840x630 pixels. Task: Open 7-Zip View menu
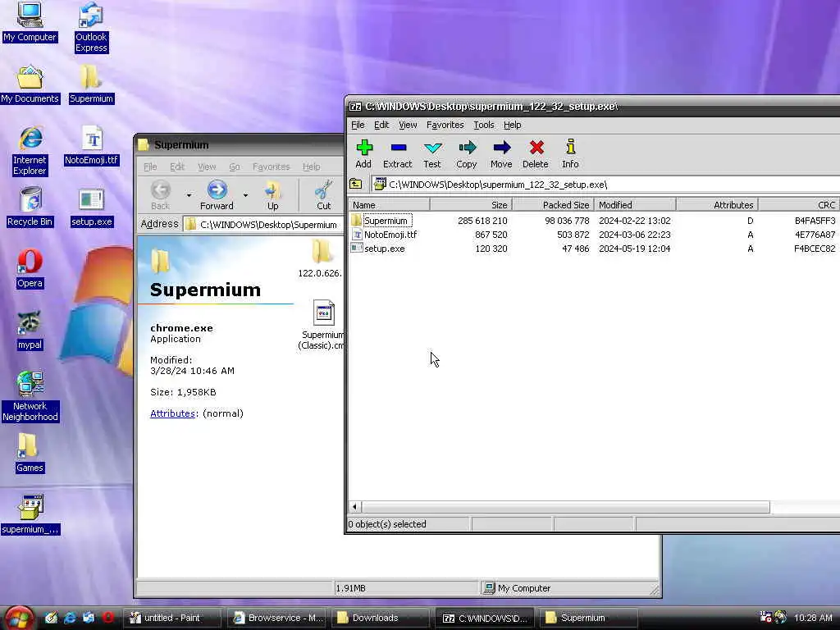pos(408,125)
